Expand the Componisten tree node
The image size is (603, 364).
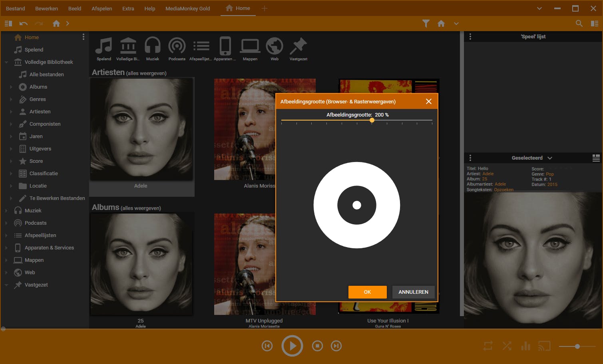click(11, 124)
